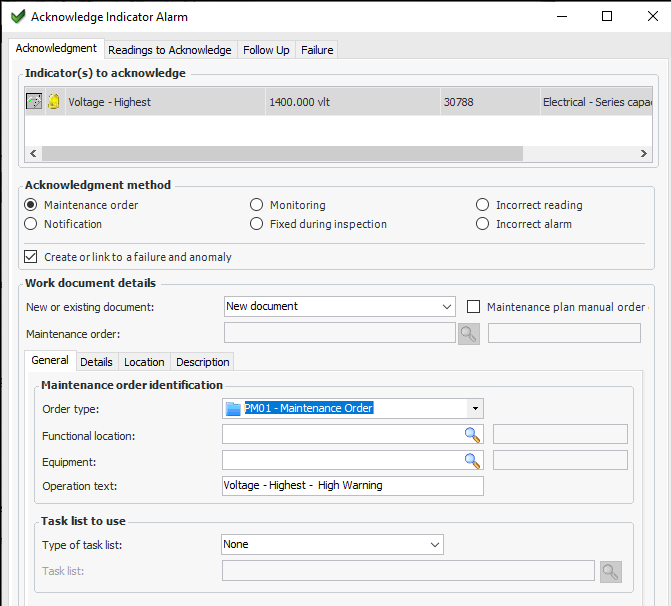This screenshot has height=606, width=671.
Task: Click the green check application icon in title bar
Action: tap(17, 17)
